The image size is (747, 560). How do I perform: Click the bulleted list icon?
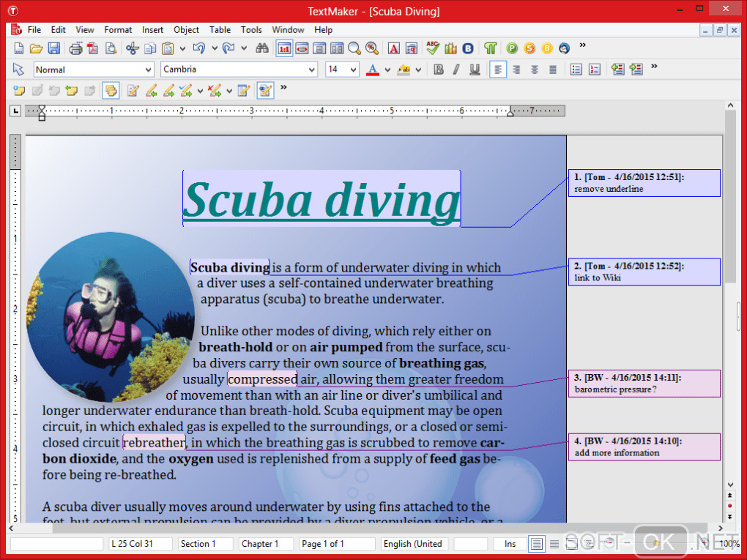576,70
